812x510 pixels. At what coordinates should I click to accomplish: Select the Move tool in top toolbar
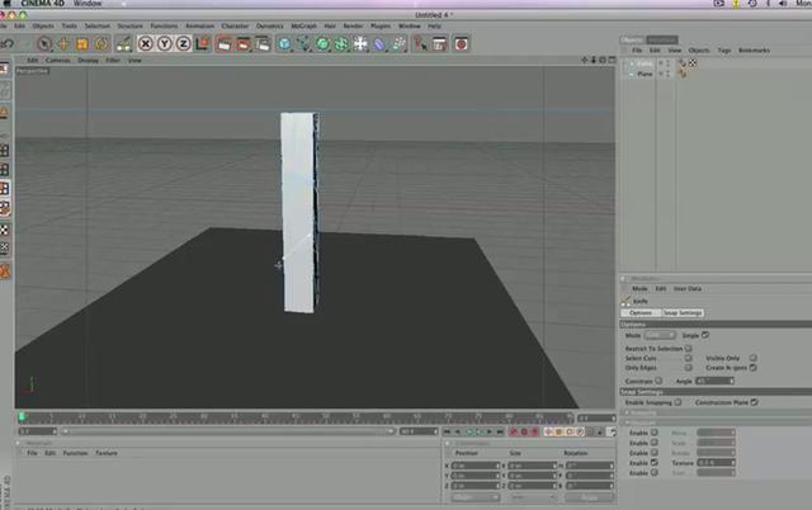click(64, 44)
